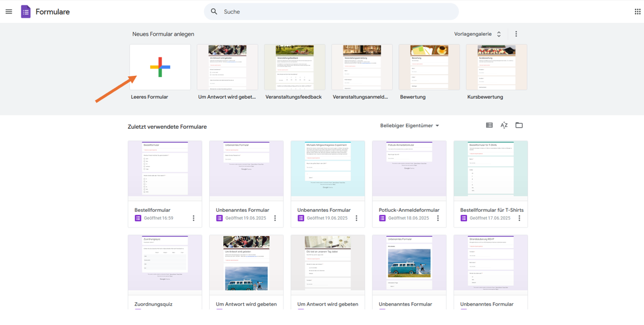Expand the Vorlagengalerie template gallery
This screenshot has width=644, height=325.
(x=478, y=34)
